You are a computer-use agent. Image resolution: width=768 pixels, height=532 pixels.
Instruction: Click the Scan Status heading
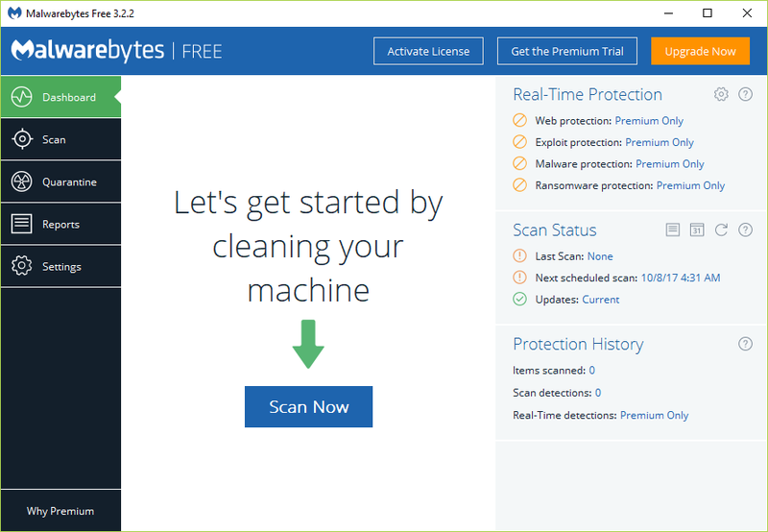point(555,230)
